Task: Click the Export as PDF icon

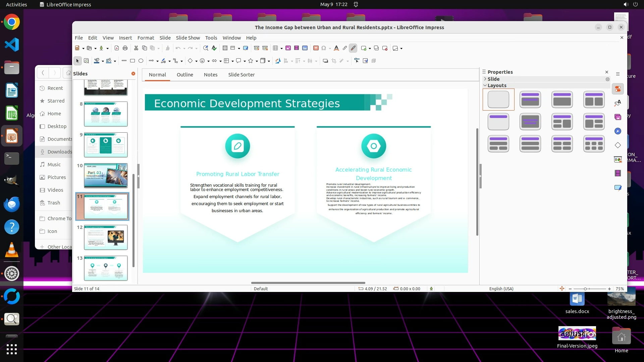Action: 117,48
